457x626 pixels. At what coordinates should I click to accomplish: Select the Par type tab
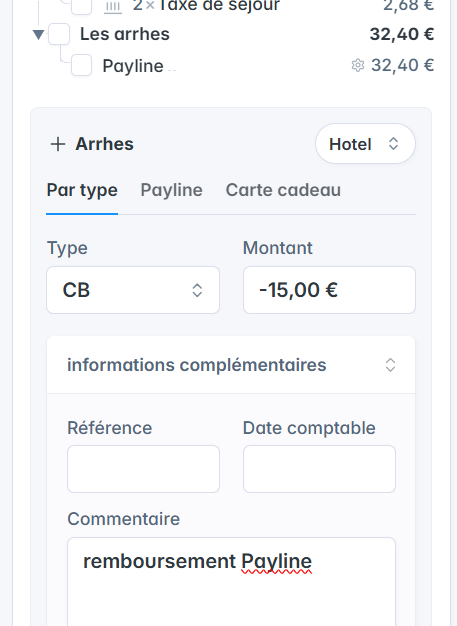82,190
